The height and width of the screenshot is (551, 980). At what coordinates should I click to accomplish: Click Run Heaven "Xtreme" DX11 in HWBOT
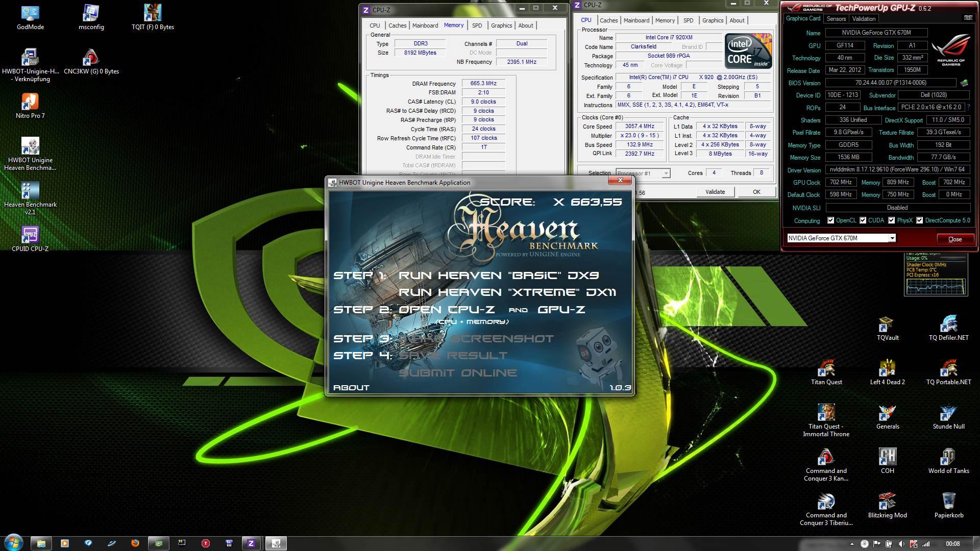point(507,292)
